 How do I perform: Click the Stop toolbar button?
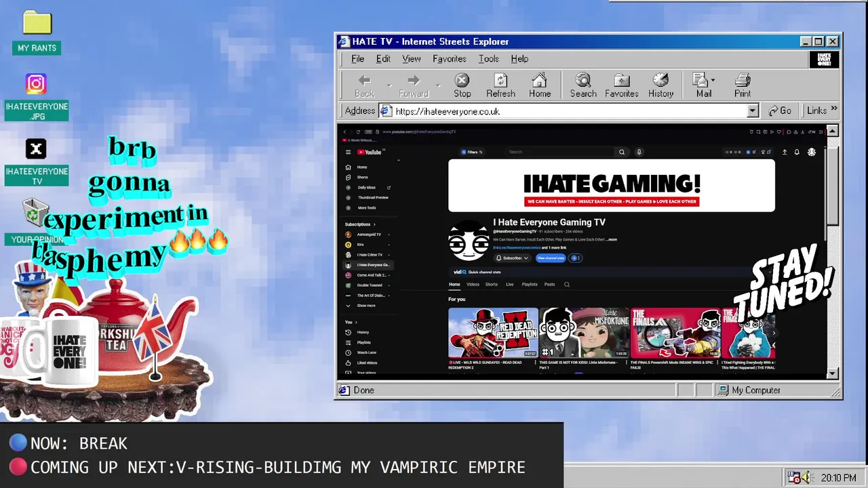point(462,85)
